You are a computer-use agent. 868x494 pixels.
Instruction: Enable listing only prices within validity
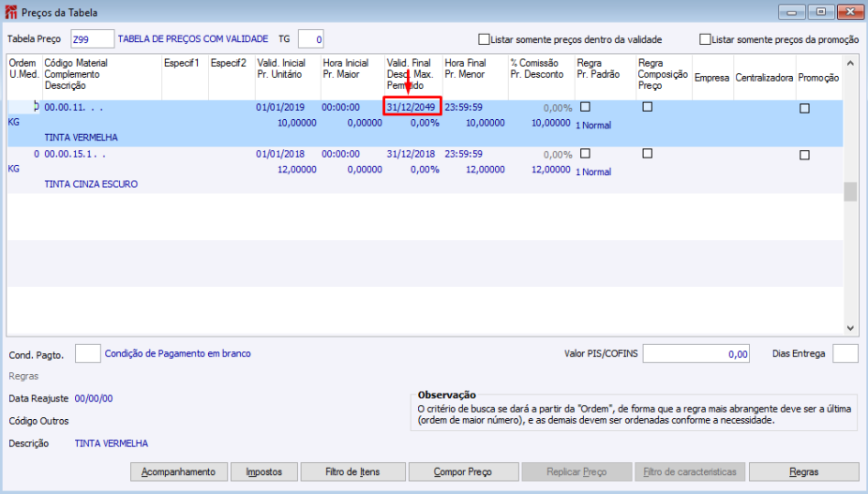pyautogui.click(x=484, y=39)
